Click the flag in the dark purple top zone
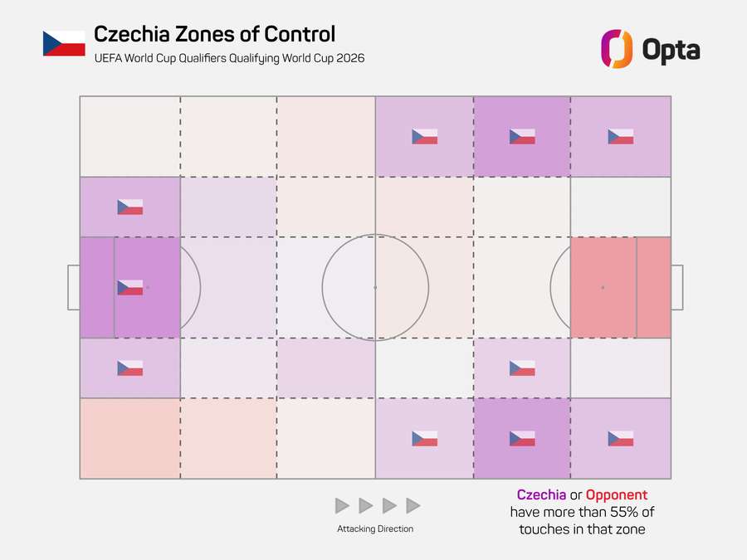The height and width of the screenshot is (560, 747). (x=522, y=137)
